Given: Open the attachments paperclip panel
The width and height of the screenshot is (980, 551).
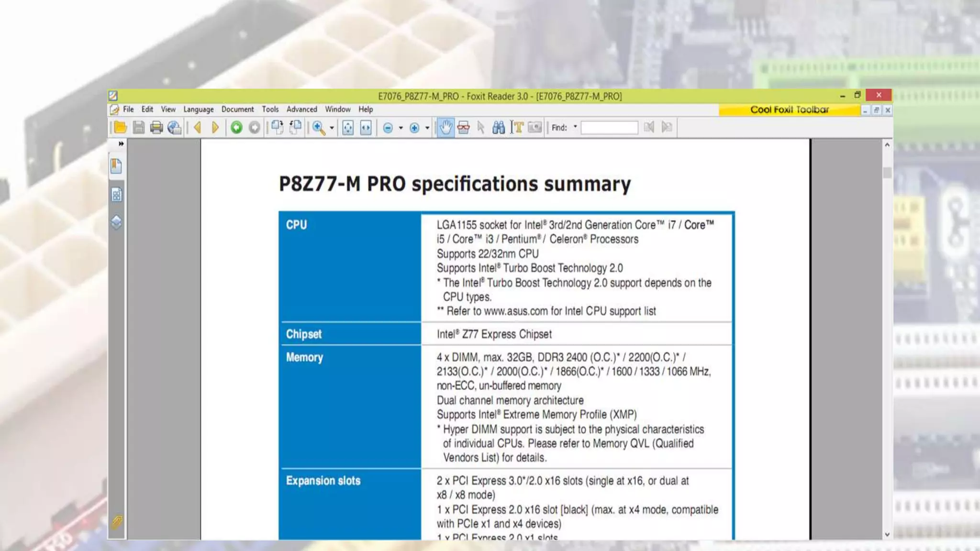Looking at the screenshot, I should 117,521.
